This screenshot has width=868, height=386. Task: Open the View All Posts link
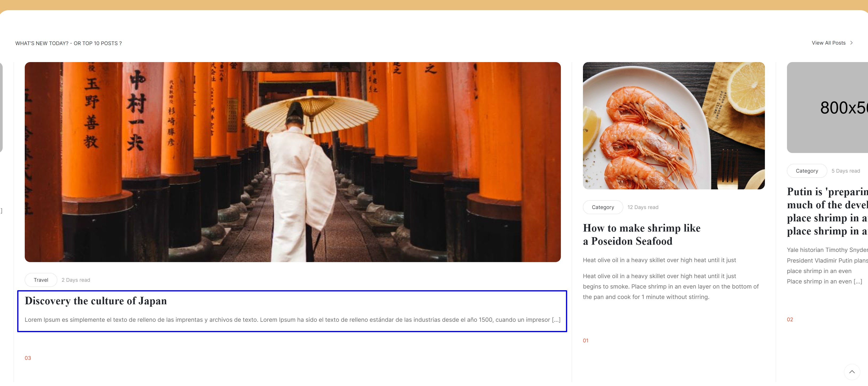tap(828, 43)
